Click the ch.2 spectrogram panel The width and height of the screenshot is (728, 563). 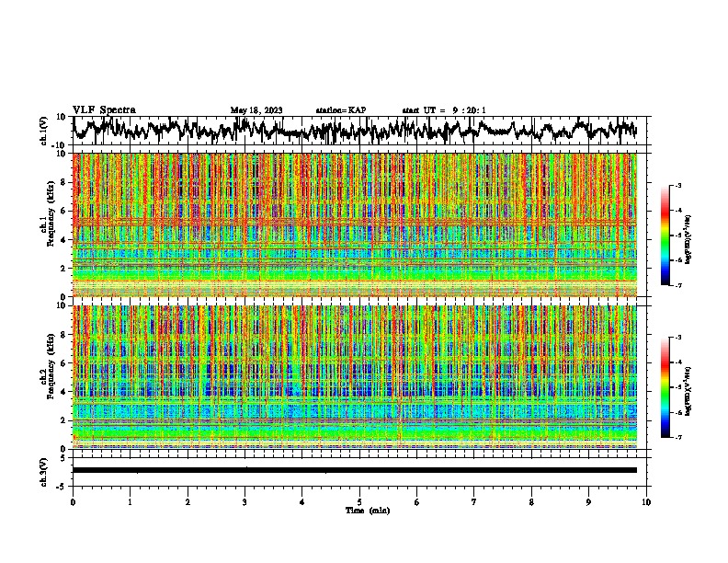(x=355, y=377)
